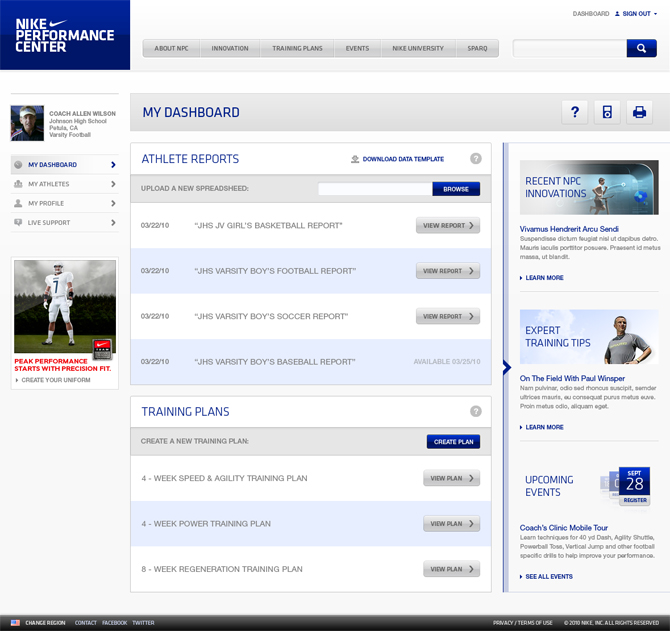The height and width of the screenshot is (631, 670).
Task: Click the Create Plan button
Action: (x=453, y=442)
